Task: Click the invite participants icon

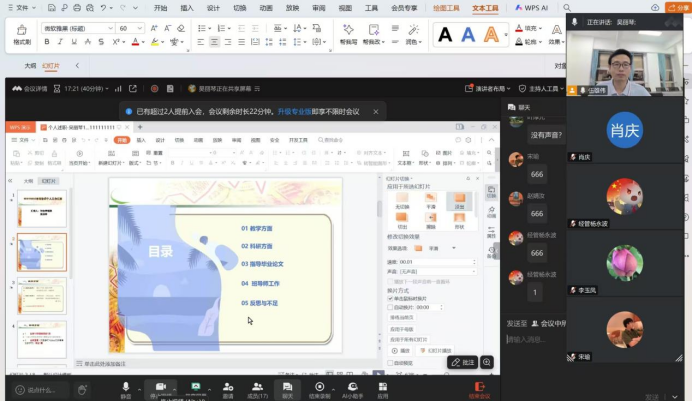Action: click(x=227, y=387)
